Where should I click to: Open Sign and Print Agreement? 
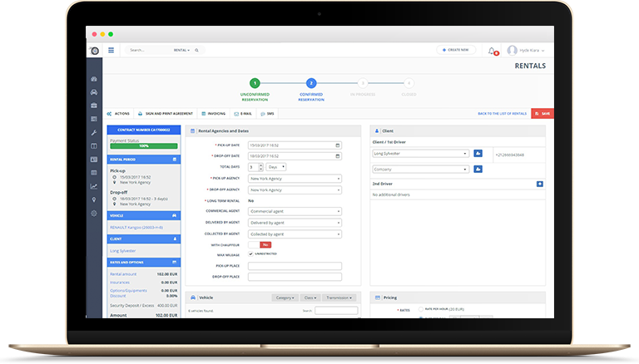pos(166,114)
